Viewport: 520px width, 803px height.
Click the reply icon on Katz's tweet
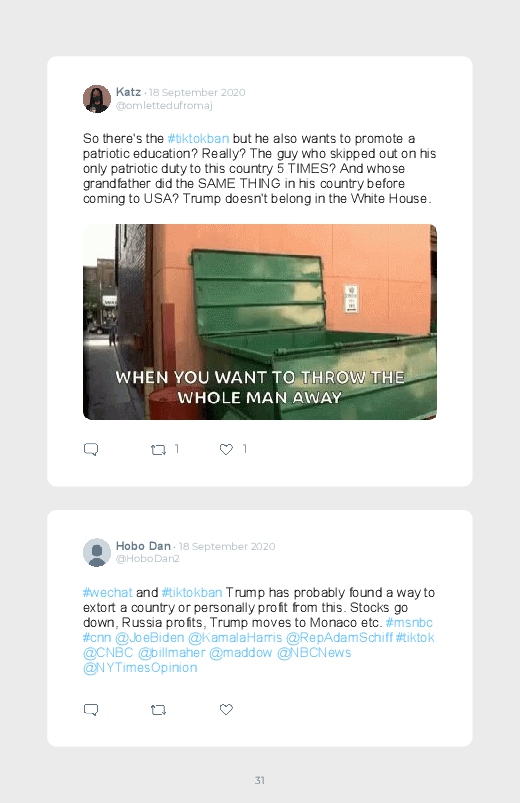tap(91, 449)
